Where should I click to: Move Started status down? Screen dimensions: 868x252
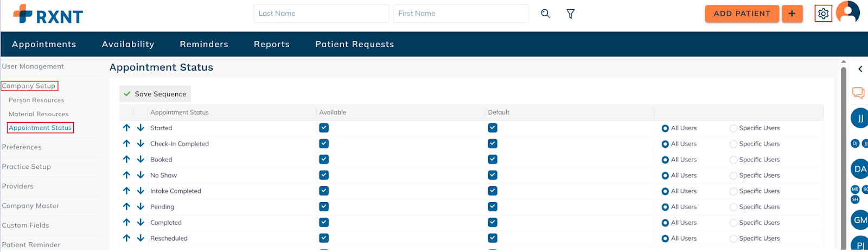coord(141,128)
